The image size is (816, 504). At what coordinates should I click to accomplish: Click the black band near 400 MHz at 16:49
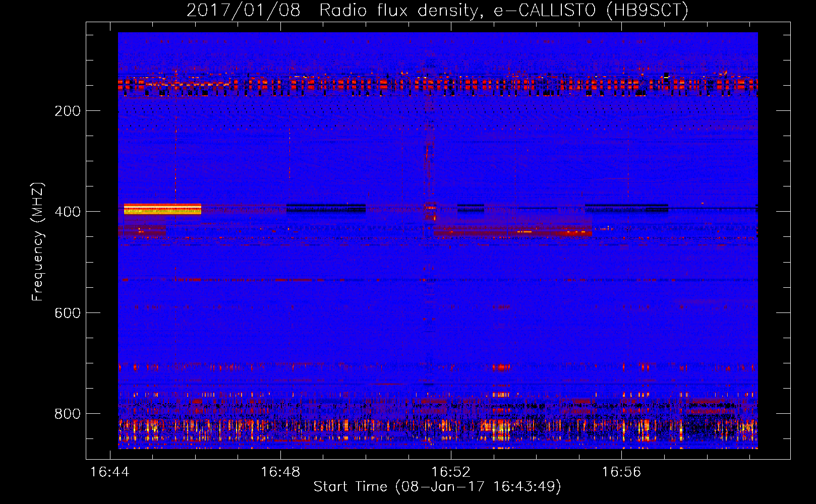point(326,208)
